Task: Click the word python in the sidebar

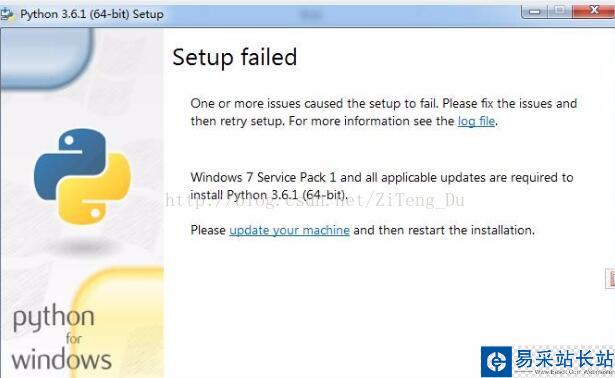Action: (x=54, y=317)
